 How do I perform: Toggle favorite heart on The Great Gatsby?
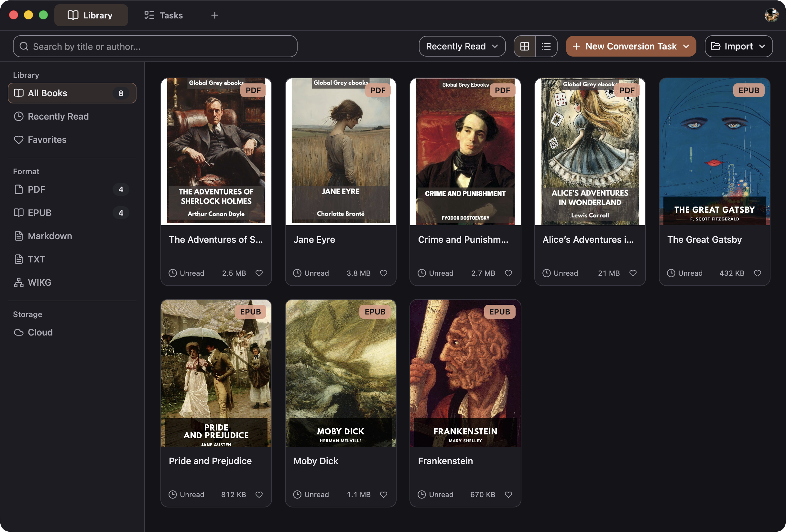point(758,273)
